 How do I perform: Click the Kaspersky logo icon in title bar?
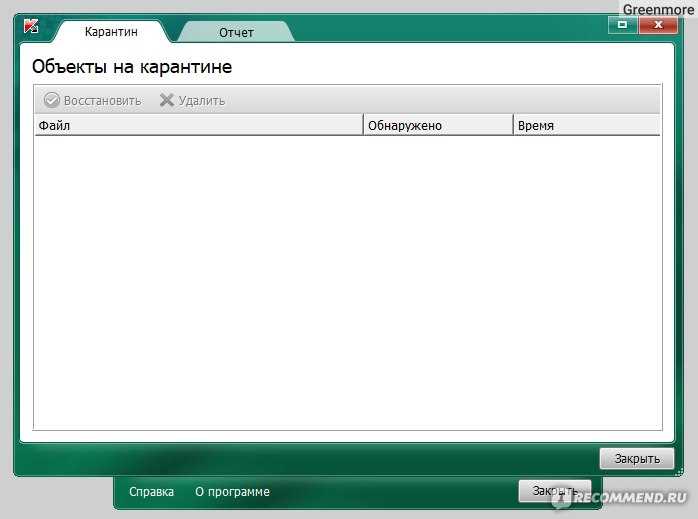31,26
